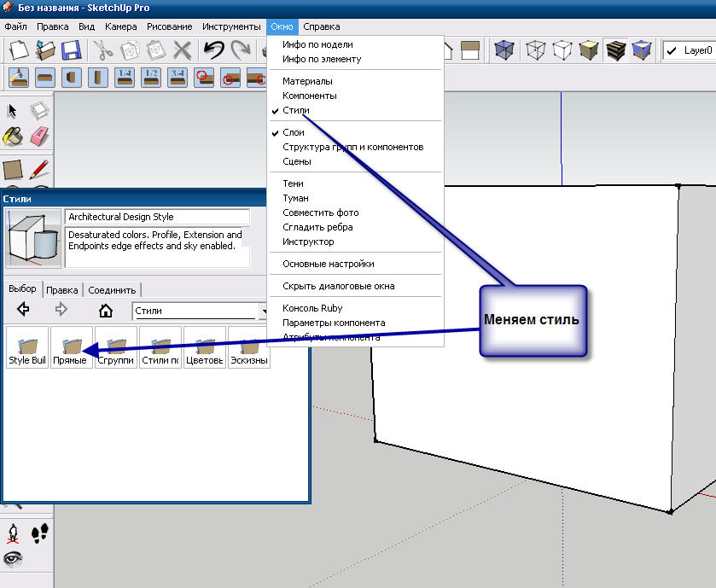Open the Layer0 layer selector dropdown
Viewport: 716px width, 588px height.
698,50
